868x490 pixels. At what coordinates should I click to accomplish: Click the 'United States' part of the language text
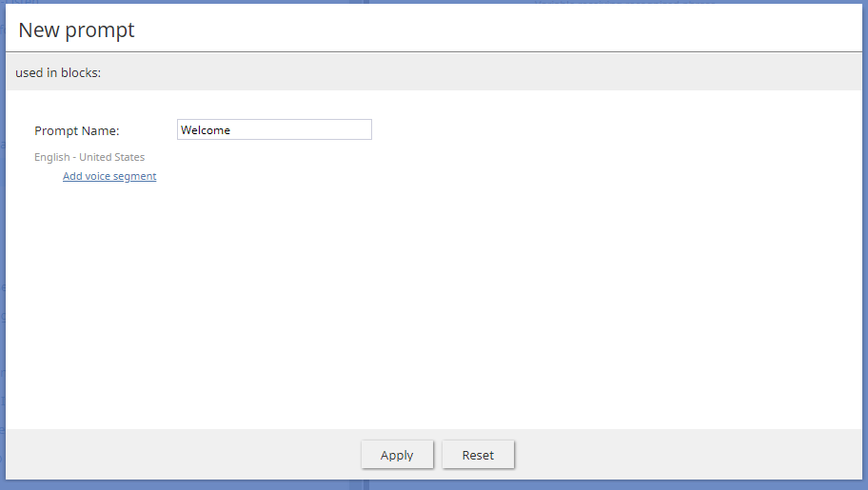pyautogui.click(x=111, y=157)
